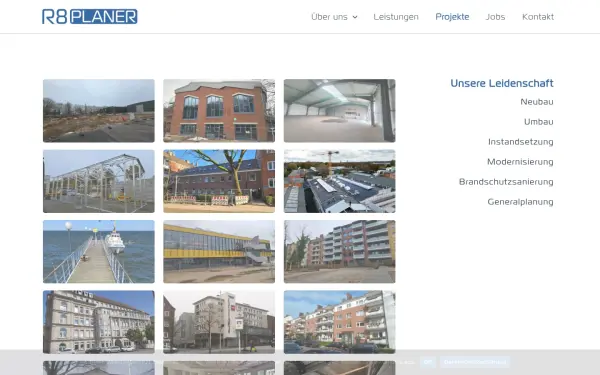The height and width of the screenshot is (375, 600).
Task: Open the yellow-striped glass building thumbnail
Action: 219,251
